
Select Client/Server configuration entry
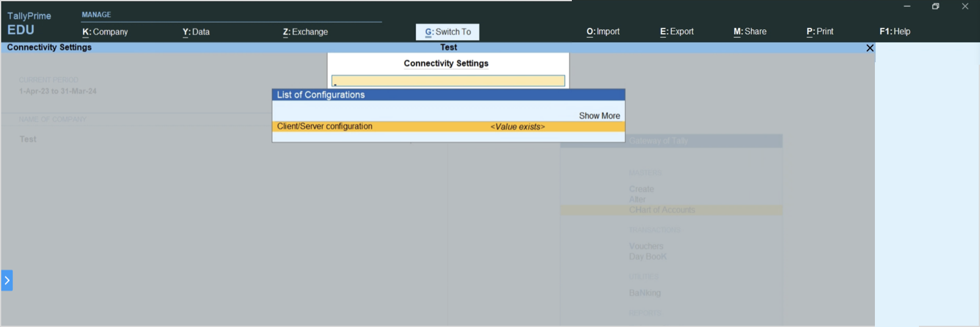(x=448, y=126)
